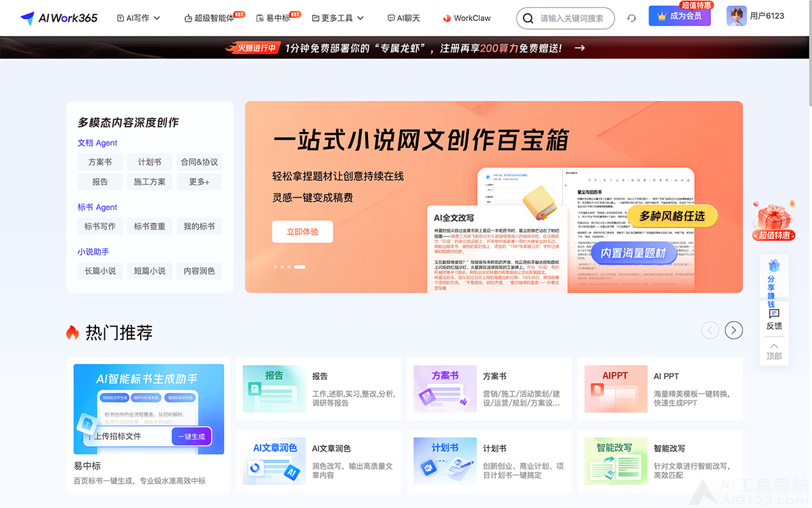The image size is (812, 508).
Task: Click the search magnifier icon
Action: (x=528, y=18)
